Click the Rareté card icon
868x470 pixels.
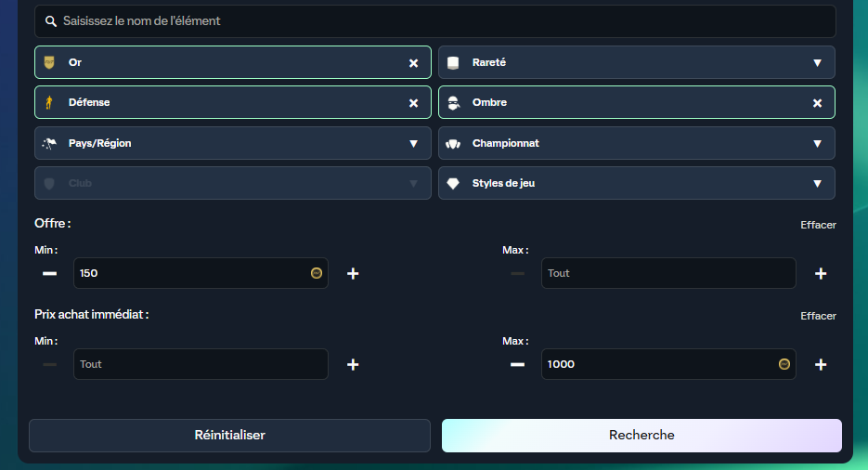coord(453,62)
